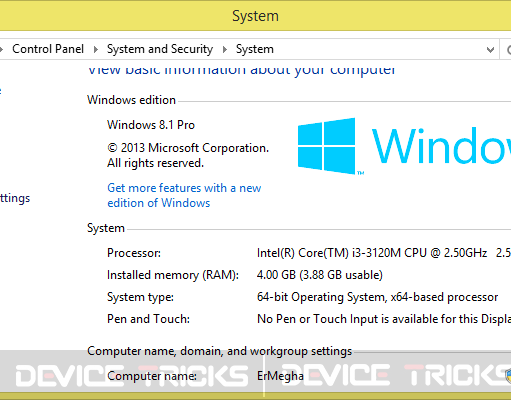Expand the arrow before Control Panel breadcrumb

[1, 49]
